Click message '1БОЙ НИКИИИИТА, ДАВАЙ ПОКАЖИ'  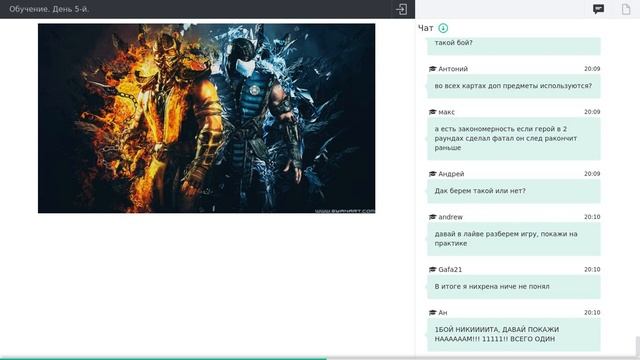(514, 334)
